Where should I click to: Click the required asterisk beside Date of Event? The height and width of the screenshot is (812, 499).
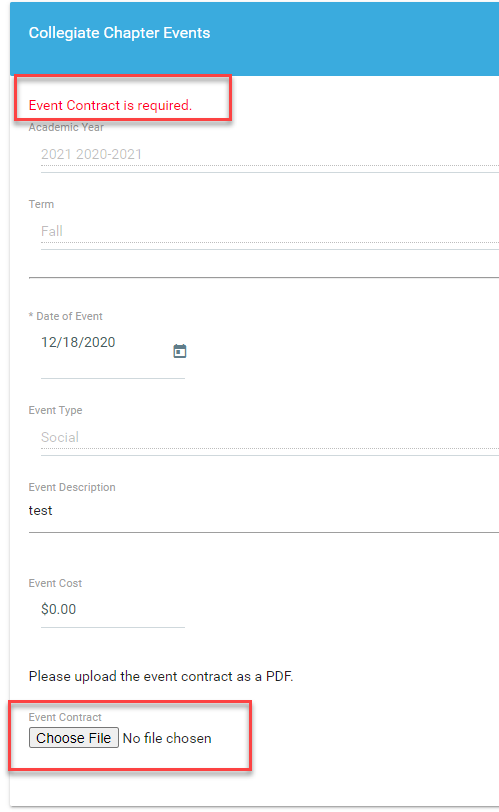coord(31,315)
